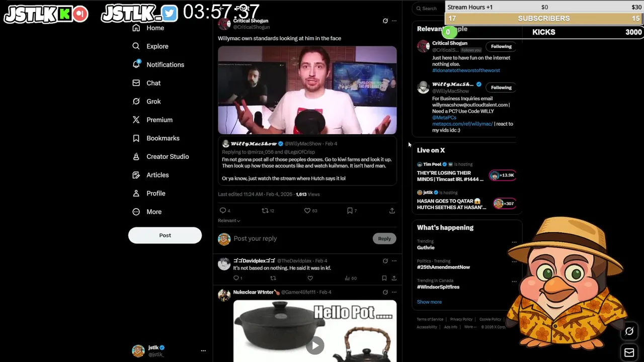Open metapcs.com/ref/willymac link
The height and width of the screenshot is (362, 644).
pos(462,124)
